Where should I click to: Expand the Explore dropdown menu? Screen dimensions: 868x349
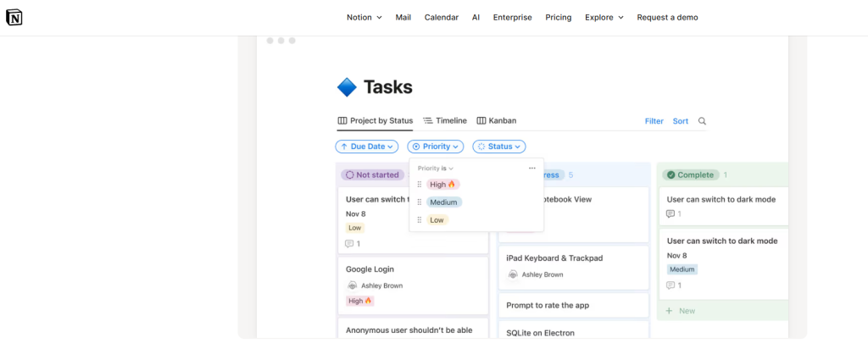pos(604,18)
